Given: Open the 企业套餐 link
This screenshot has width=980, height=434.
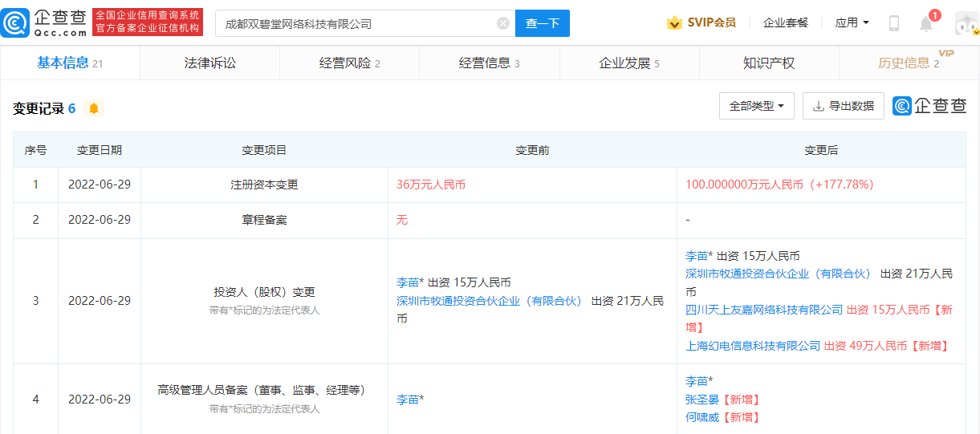Looking at the screenshot, I should click(x=786, y=22).
